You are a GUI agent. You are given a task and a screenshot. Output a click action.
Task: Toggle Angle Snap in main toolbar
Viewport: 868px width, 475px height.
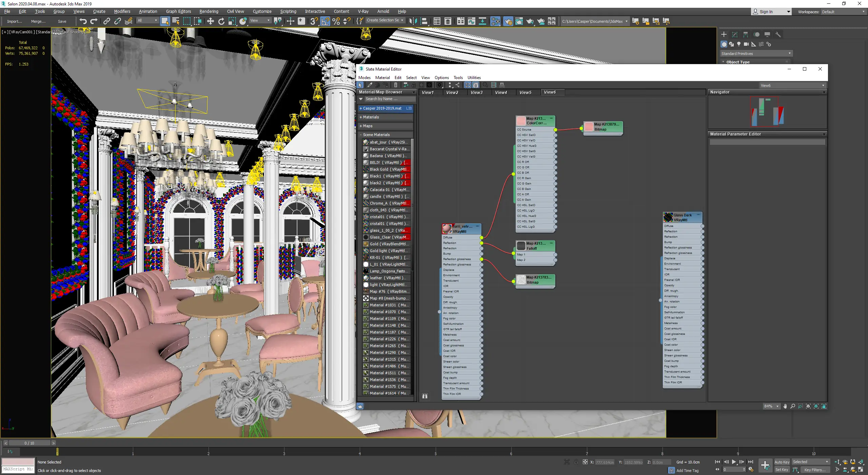[x=325, y=21]
